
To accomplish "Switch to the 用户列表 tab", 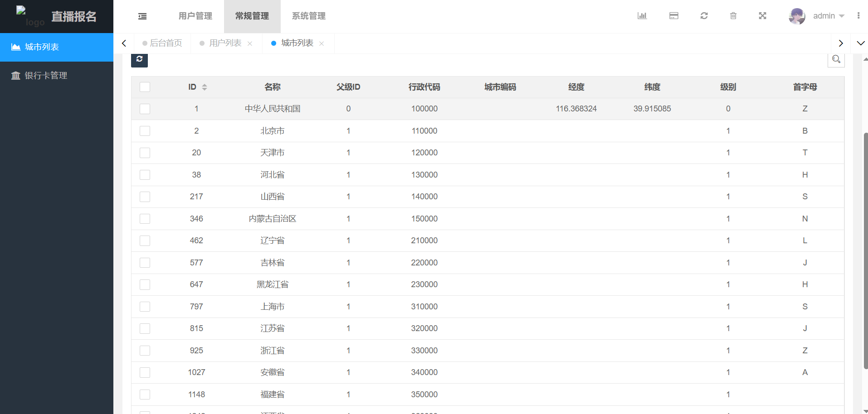I will tap(225, 43).
